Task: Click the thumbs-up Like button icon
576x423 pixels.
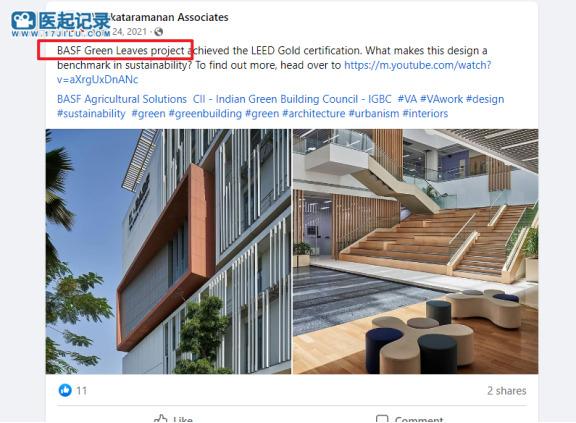Action: (x=161, y=419)
